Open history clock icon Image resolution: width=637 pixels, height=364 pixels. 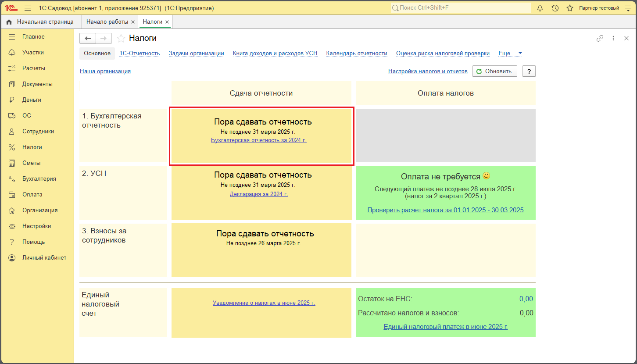pos(555,8)
